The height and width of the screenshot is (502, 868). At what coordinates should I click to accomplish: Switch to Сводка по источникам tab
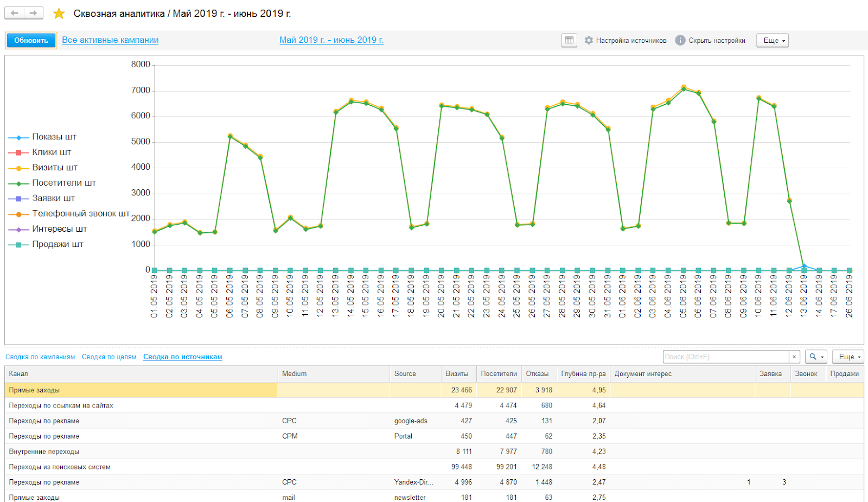coord(183,357)
